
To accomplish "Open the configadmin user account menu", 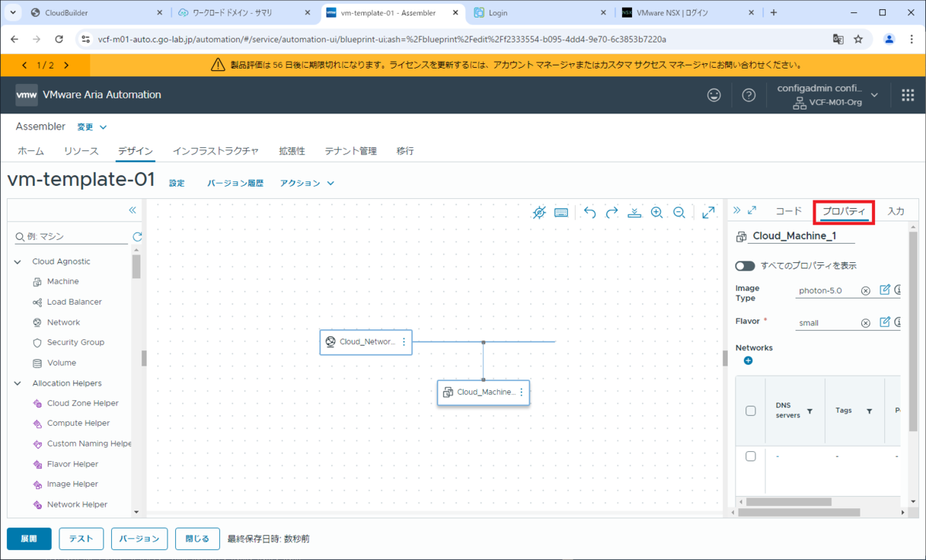I will [827, 95].
